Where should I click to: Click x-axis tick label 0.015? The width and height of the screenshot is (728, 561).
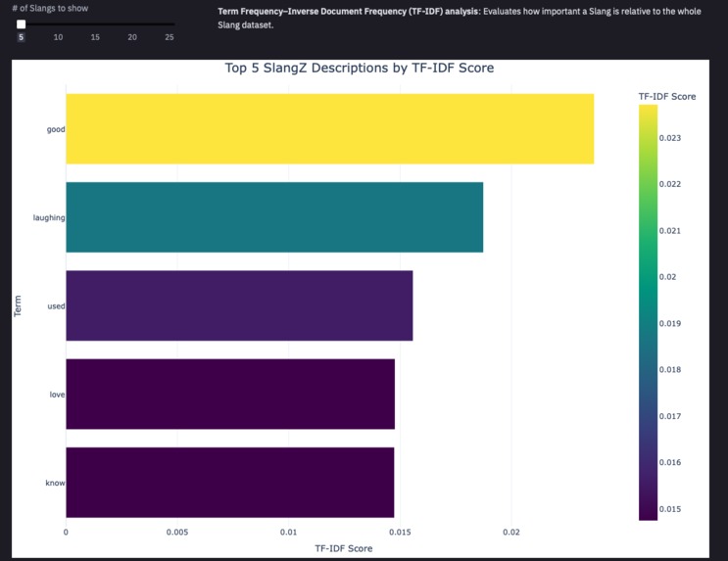click(x=400, y=533)
